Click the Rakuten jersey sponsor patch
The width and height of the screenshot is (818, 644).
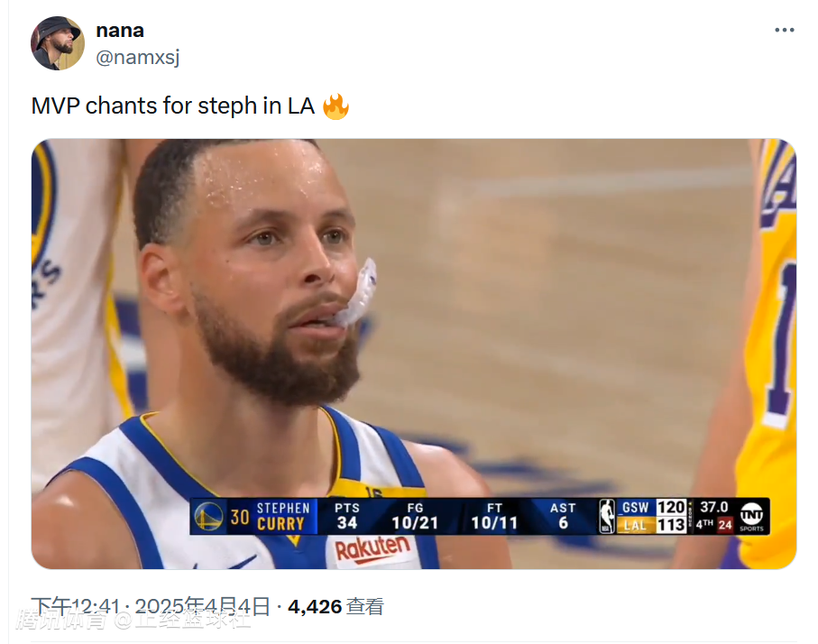[372, 547]
